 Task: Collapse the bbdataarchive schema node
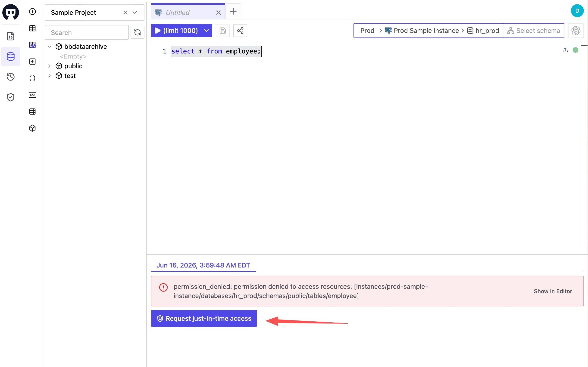(x=50, y=46)
